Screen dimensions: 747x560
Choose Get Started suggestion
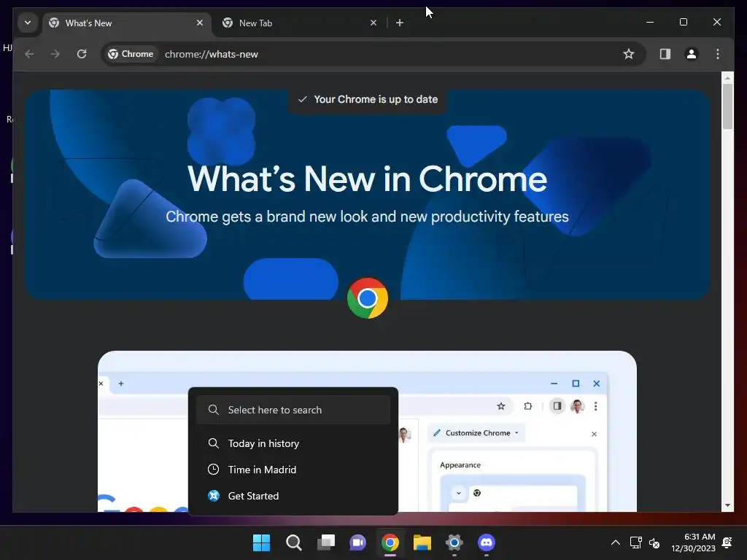tap(293, 496)
